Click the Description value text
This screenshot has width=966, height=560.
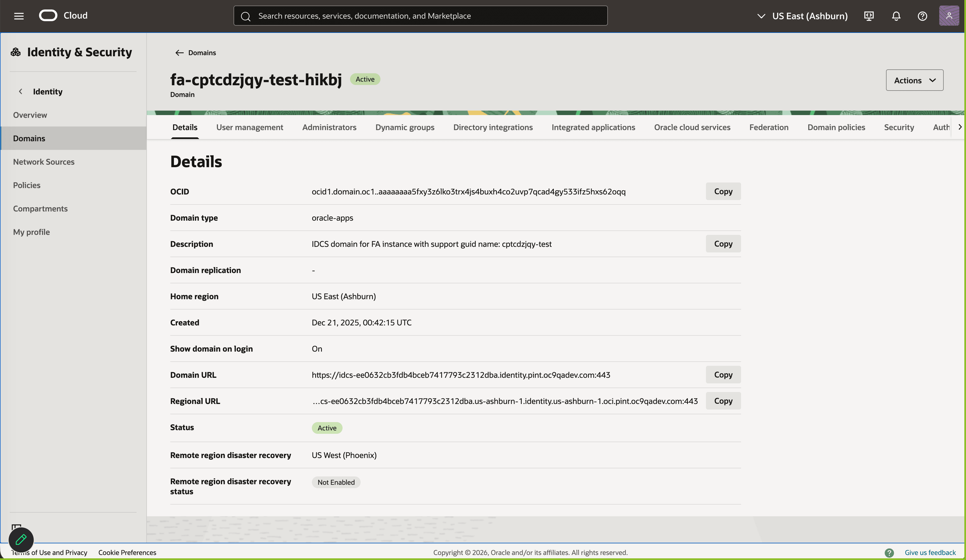tap(432, 244)
